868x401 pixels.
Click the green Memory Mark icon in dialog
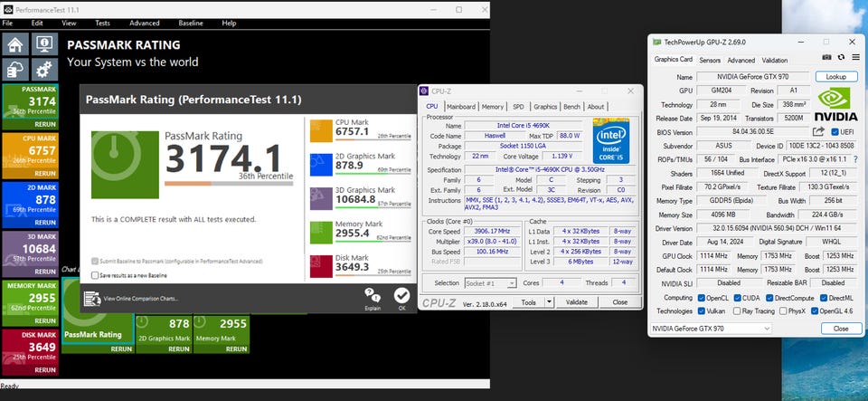coord(321,233)
